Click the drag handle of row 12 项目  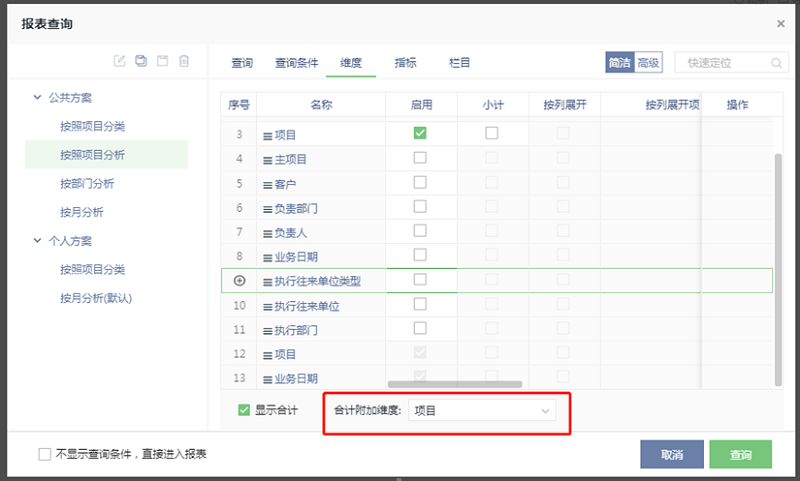pyautogui.click(x=267, y=356)
